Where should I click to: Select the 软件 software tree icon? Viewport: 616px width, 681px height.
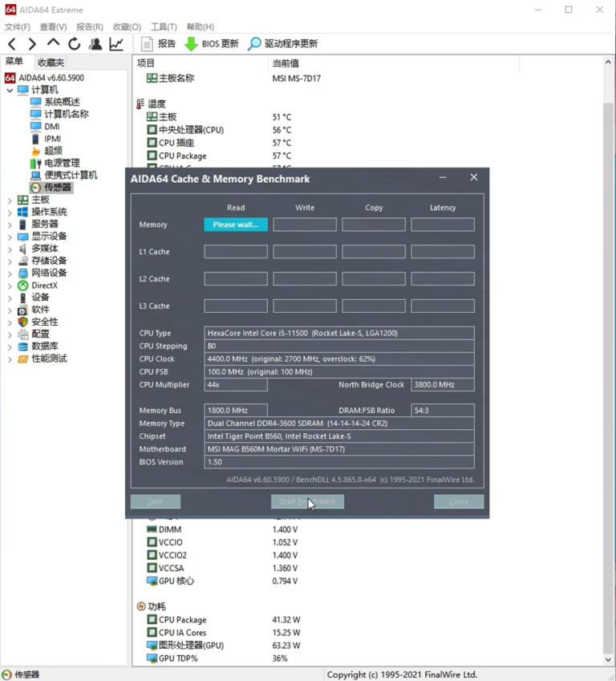click(x=23, y=310)
